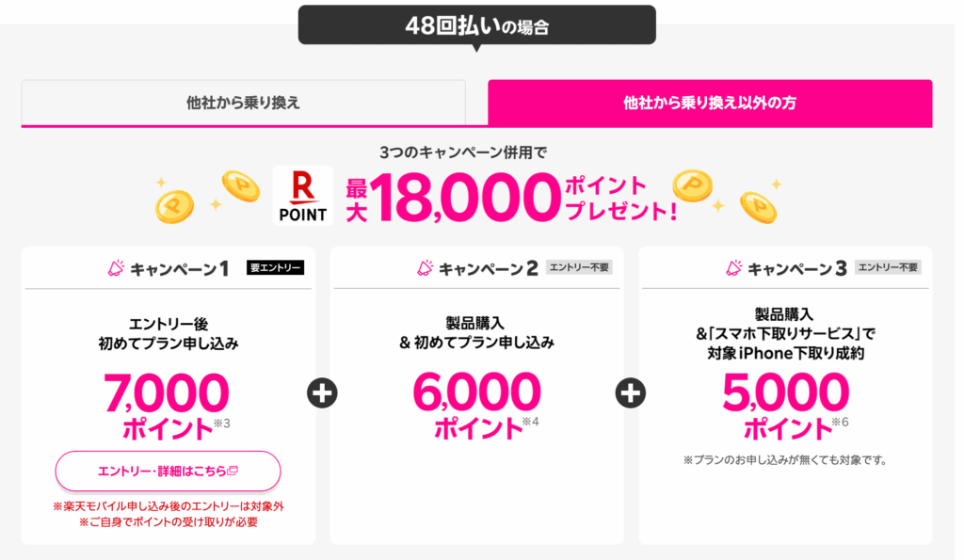
Task: Click the leftmost gold P coin
Action: tap(174, 205)
